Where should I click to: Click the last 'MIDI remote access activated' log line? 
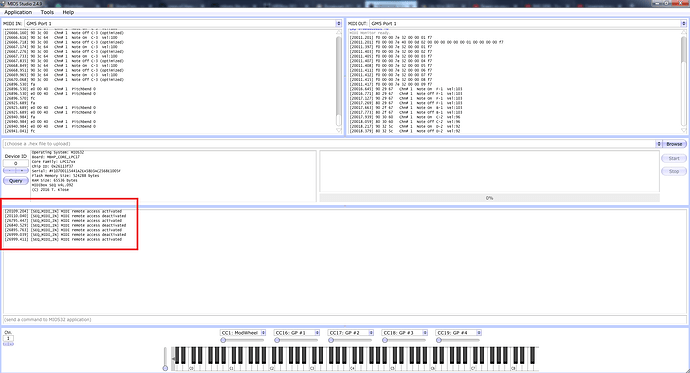coord(63,239)
